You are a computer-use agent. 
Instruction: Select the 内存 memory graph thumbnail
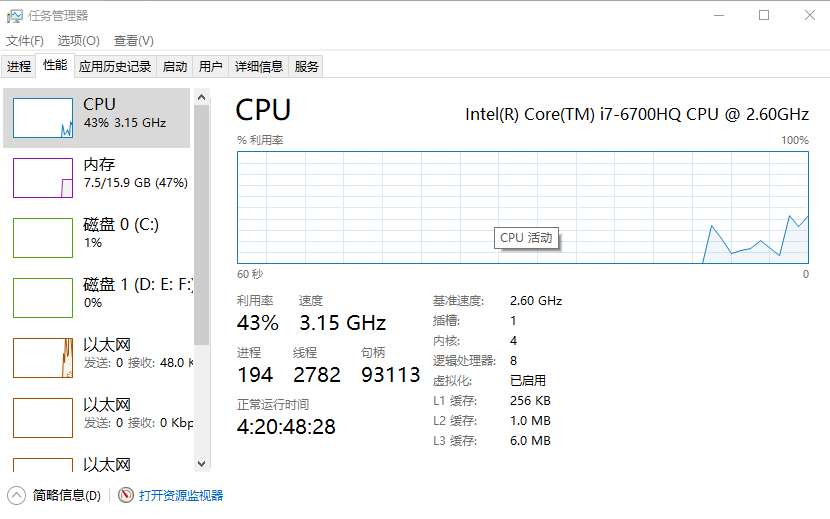[43, 178]
